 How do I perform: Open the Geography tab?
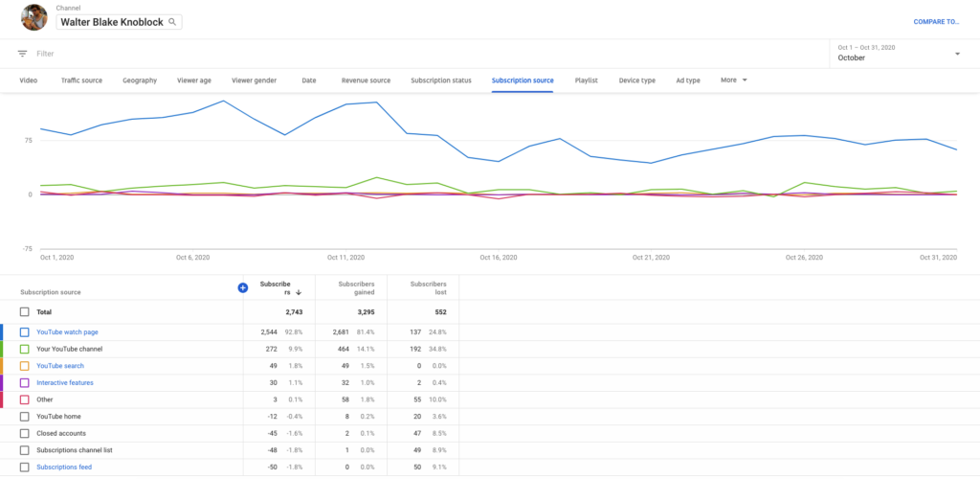coord(140,80)
